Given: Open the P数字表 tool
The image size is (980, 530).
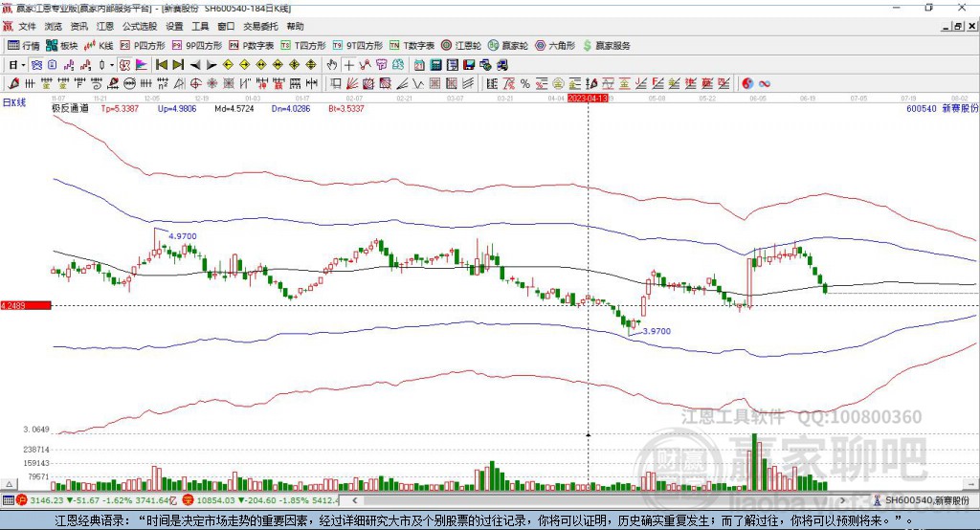Looking at the screenshot, I should pos(252,46).
